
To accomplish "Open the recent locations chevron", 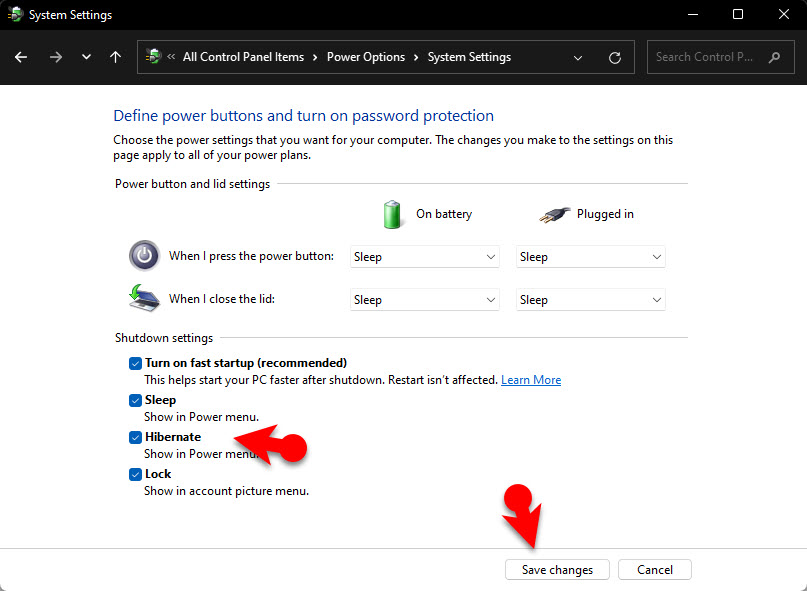I will coord(86,57).
